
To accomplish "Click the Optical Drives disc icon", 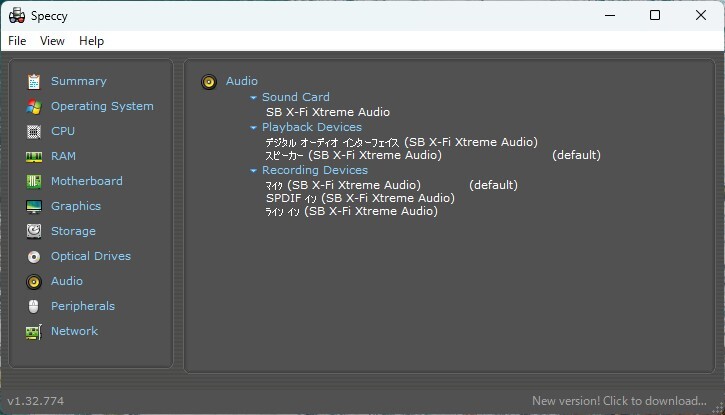I will click(x=34, y=256).
